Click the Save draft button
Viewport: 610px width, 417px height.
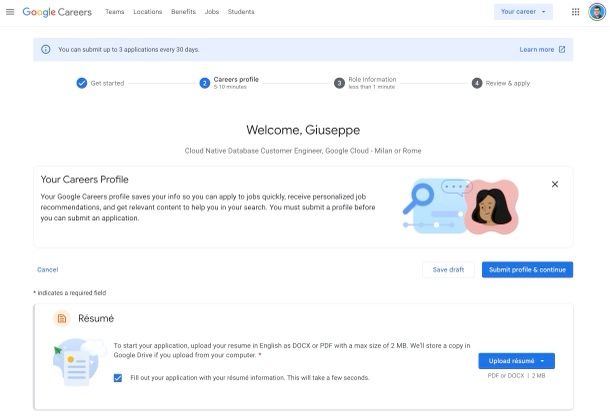(x=448, y=270)
